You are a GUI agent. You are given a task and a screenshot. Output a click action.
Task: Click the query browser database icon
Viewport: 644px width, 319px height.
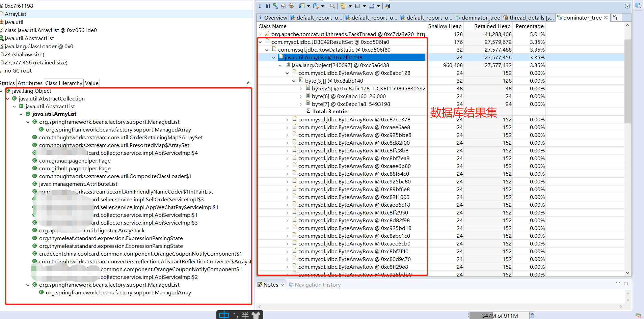point(316,6)
